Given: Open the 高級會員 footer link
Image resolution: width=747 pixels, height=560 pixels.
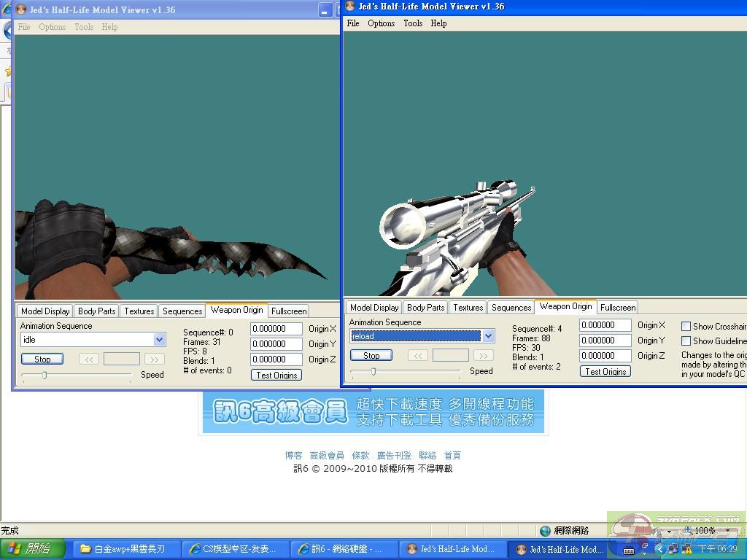Looking at the screenshot, I should click(x=327, y=455).
